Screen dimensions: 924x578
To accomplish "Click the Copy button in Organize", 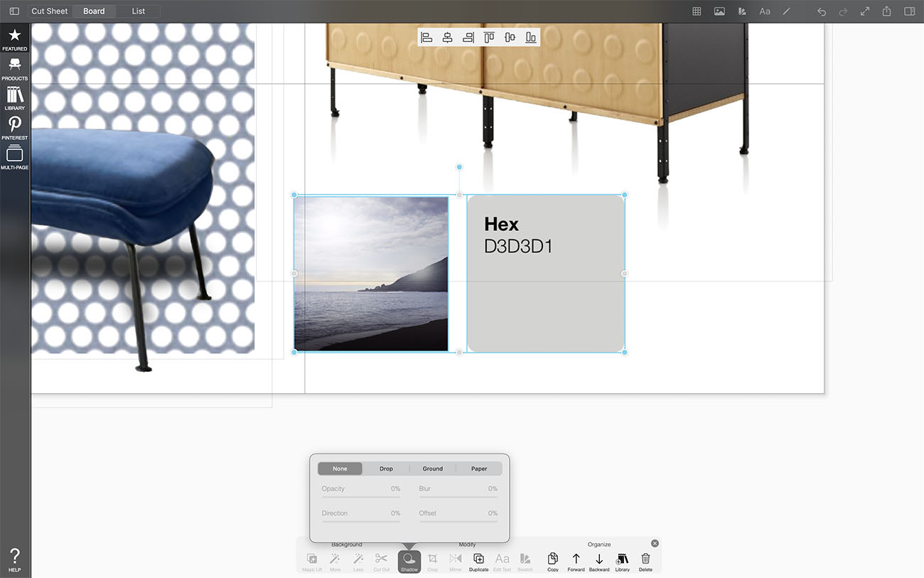I will (x=553, y=561).
